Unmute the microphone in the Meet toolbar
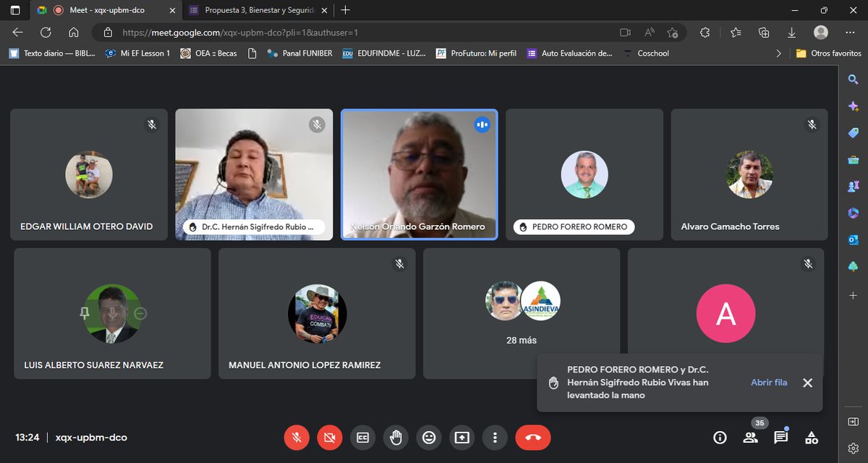 [297, 438]
